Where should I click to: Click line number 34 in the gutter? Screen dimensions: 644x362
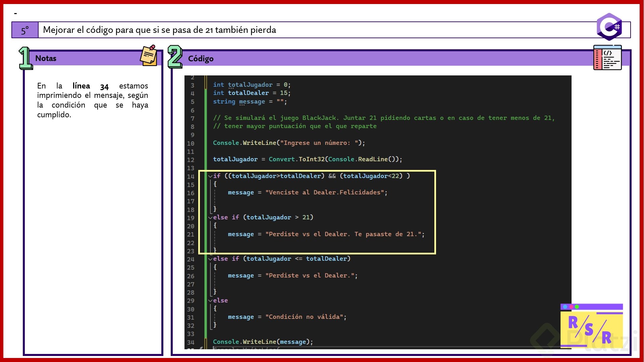point(191,342)
